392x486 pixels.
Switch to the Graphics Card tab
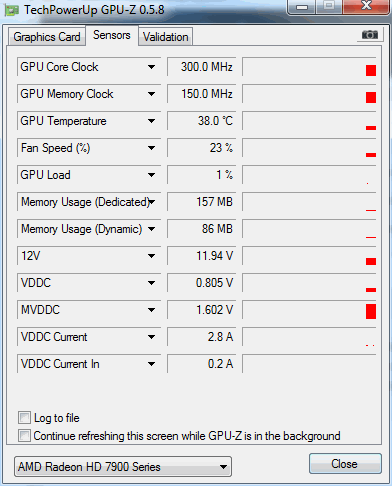click(x=47, y=37)
